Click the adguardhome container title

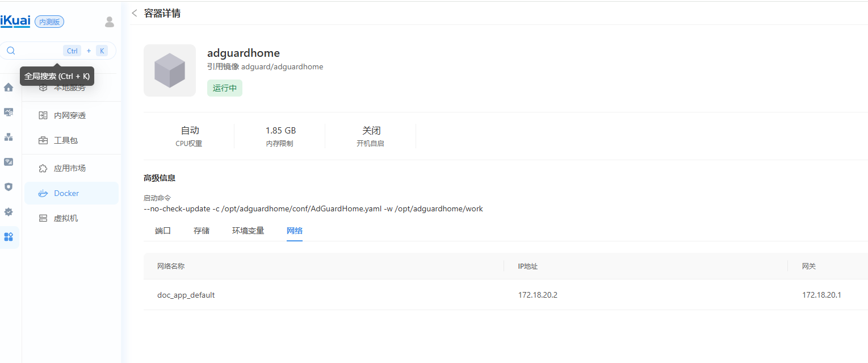244,53
